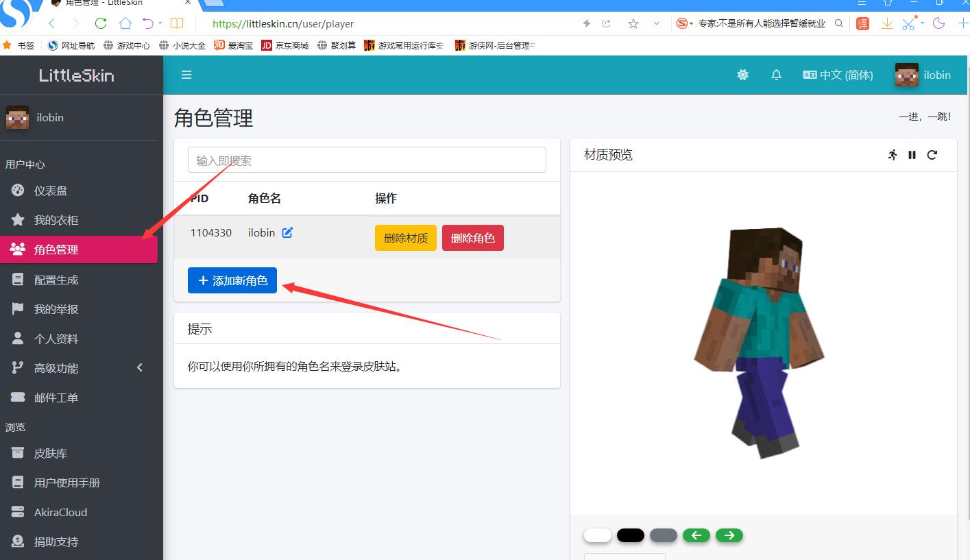This screenshot has height=560, width=970.
Task: Select the black background swatch
Action: pos(630,535)
